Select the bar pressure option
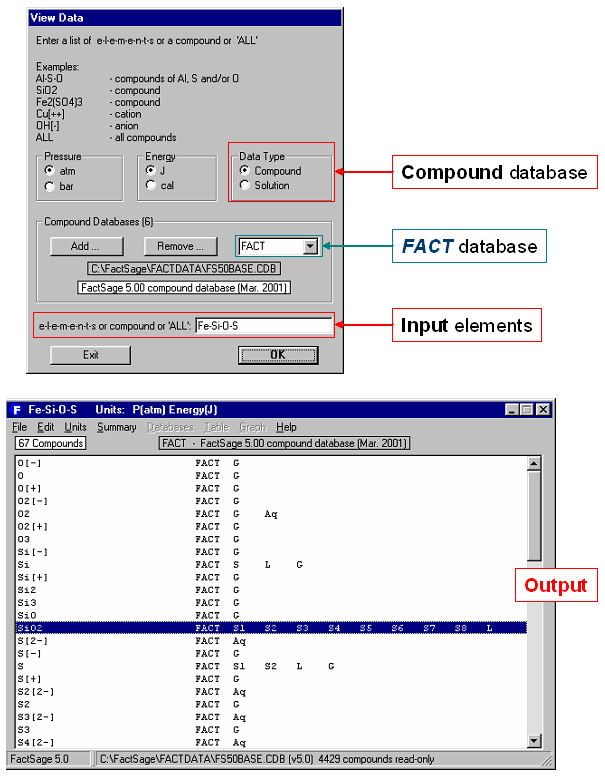The width and height of the screenshot is (605, 782). [x=50, y=185]
